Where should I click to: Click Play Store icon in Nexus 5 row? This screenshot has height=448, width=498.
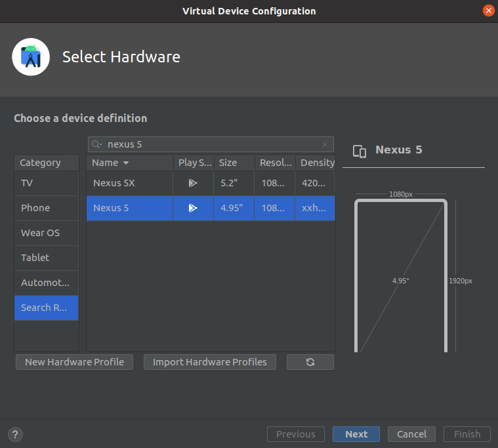pos(193,208)
